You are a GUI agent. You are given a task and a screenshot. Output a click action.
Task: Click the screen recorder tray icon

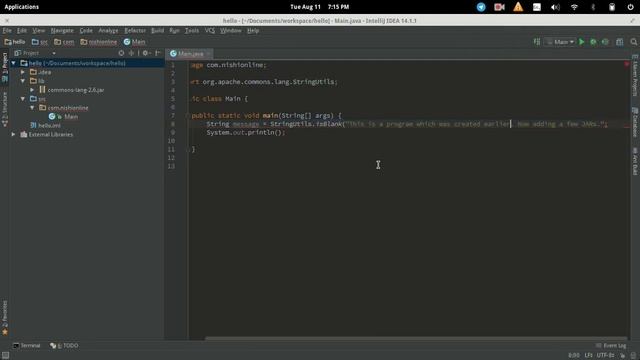(x=499, y=7)
